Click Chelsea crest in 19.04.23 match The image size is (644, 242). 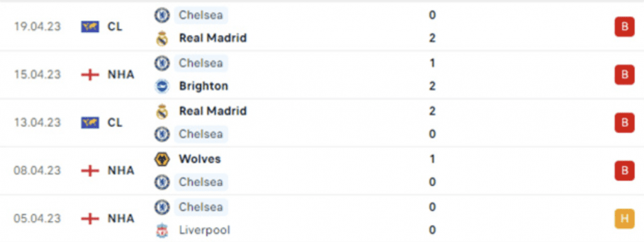click(162, 15)
